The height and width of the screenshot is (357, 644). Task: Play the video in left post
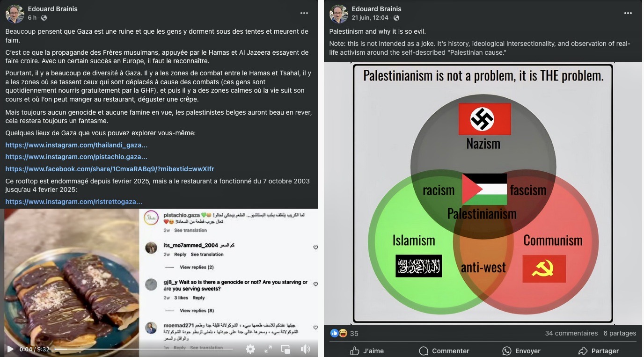(10, 349)
